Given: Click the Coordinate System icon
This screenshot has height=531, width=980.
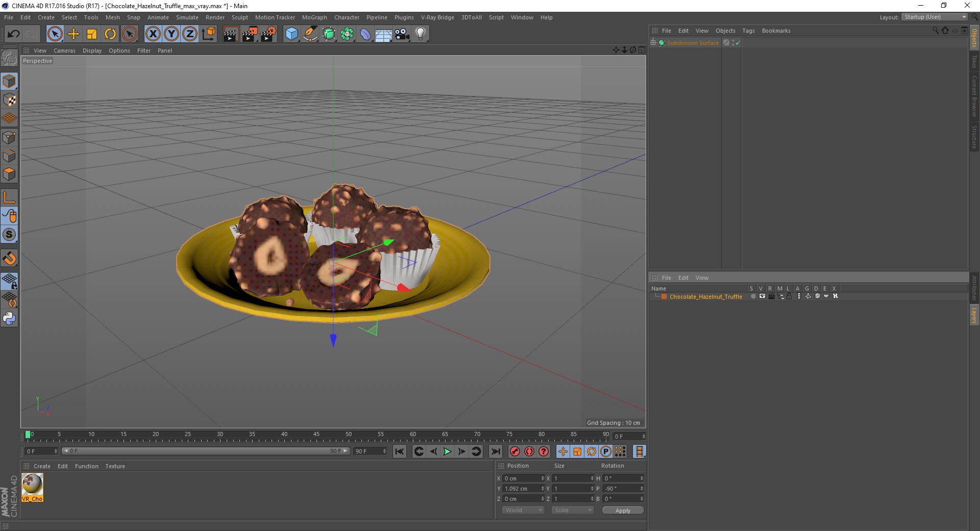Looking at the screenshot, I should (208, 34).
